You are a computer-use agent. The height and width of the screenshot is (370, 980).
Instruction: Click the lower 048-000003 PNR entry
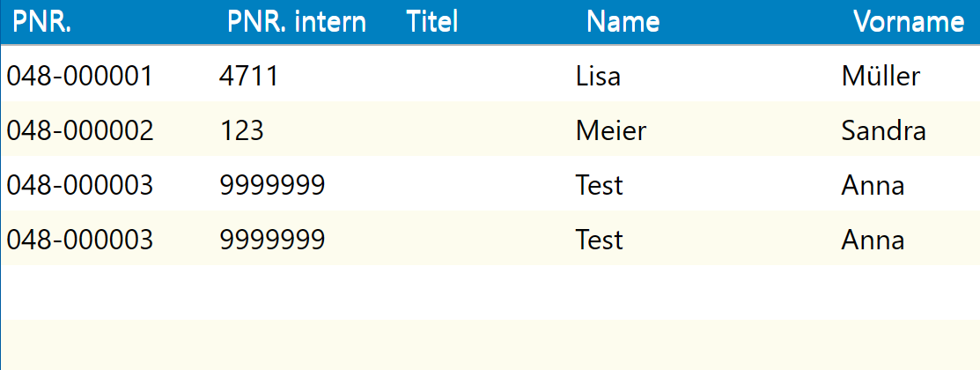point(79,240)
